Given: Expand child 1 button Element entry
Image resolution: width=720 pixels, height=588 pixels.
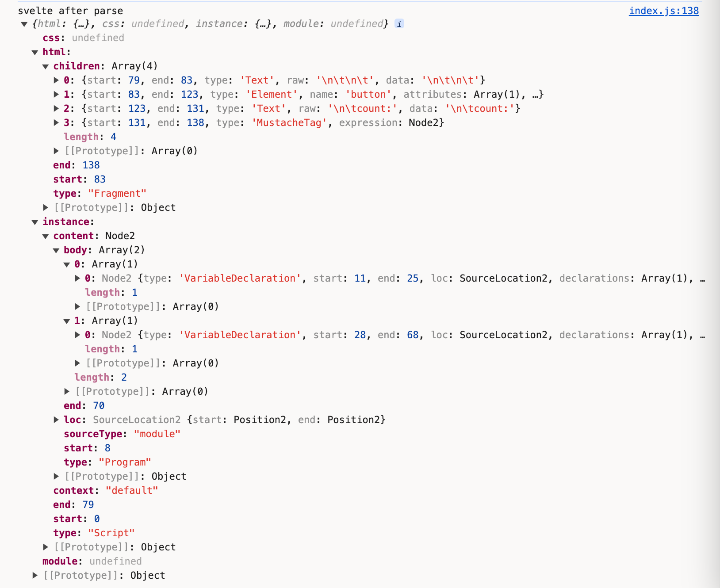Looking at the screenshot, I should click(x=56, y=95).
